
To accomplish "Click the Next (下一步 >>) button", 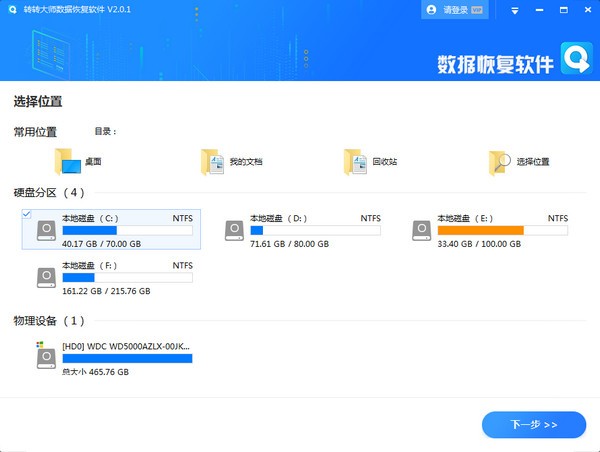I will click(533, 425).
